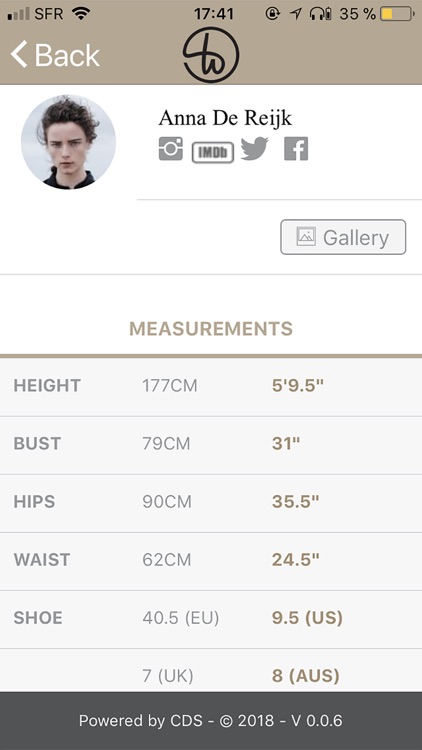Open the Twitter bird icon

point(255,149)
